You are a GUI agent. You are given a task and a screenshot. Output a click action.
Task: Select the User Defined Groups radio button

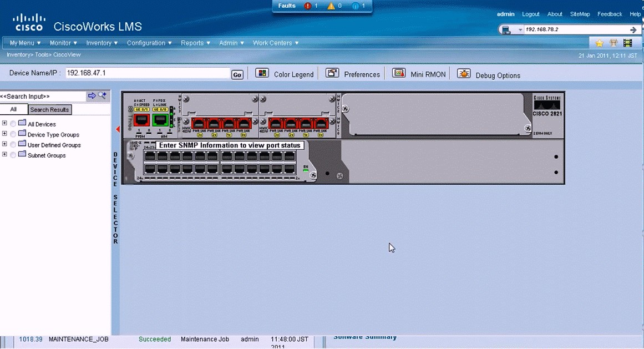click(13, 144)
